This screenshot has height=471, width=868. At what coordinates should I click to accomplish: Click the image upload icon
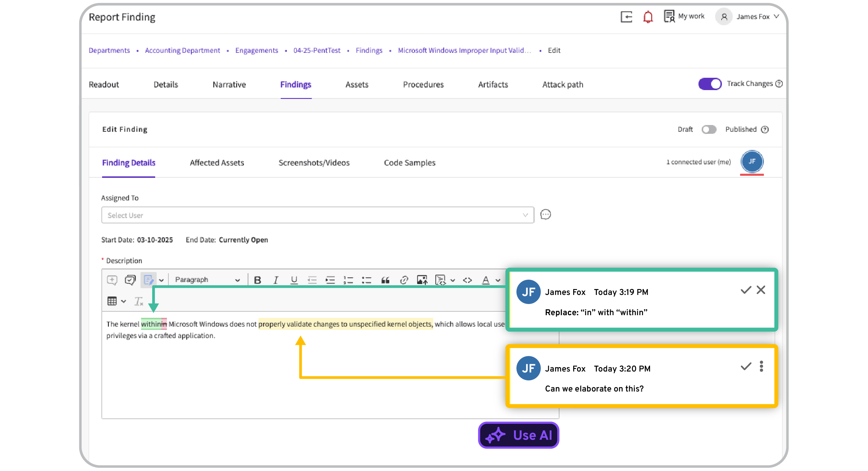click(x=422, y=280)
